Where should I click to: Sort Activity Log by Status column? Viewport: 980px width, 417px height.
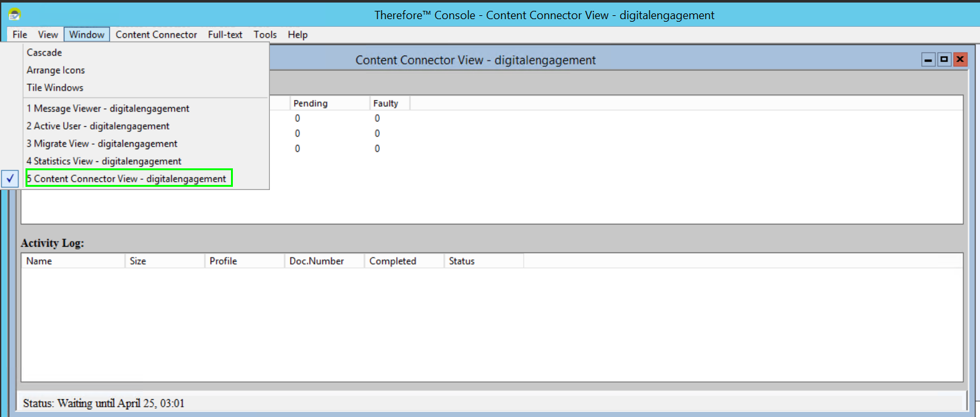click(x=484, y=261)
